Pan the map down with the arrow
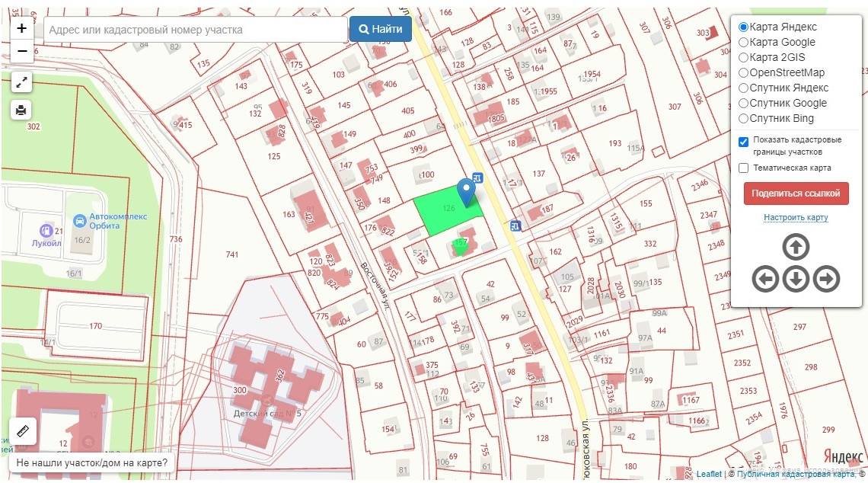 pos(796,279)
